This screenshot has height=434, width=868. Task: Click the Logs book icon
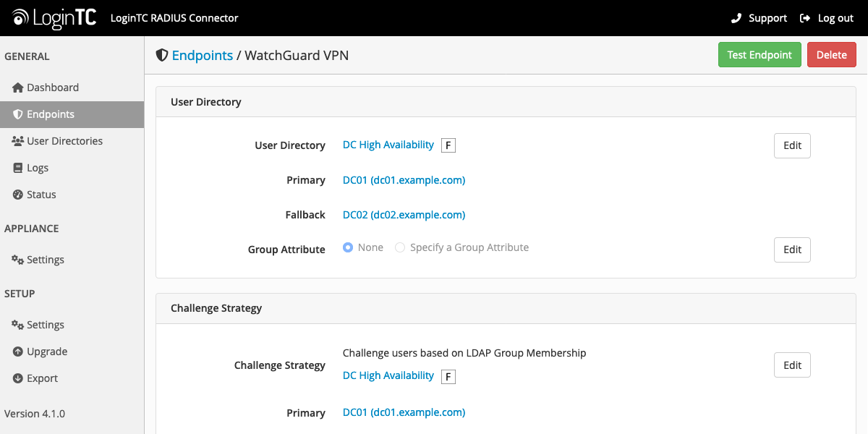click(x=19, y=168)
